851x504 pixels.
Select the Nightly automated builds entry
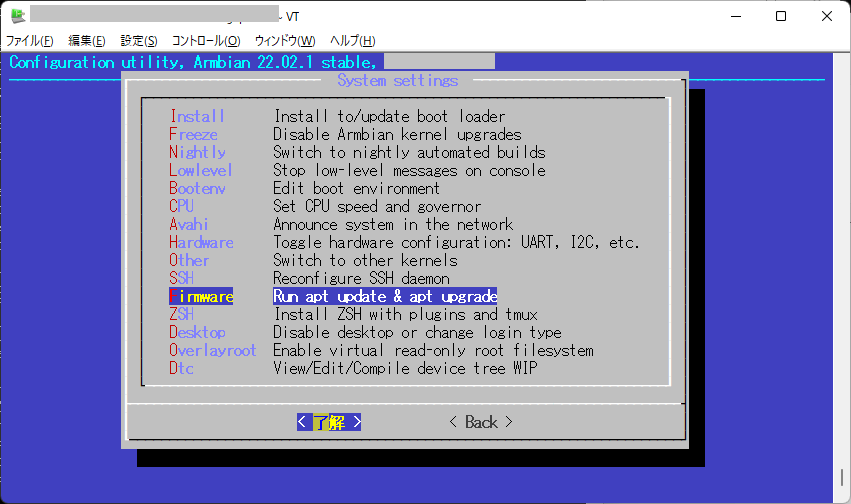point(357,152)
